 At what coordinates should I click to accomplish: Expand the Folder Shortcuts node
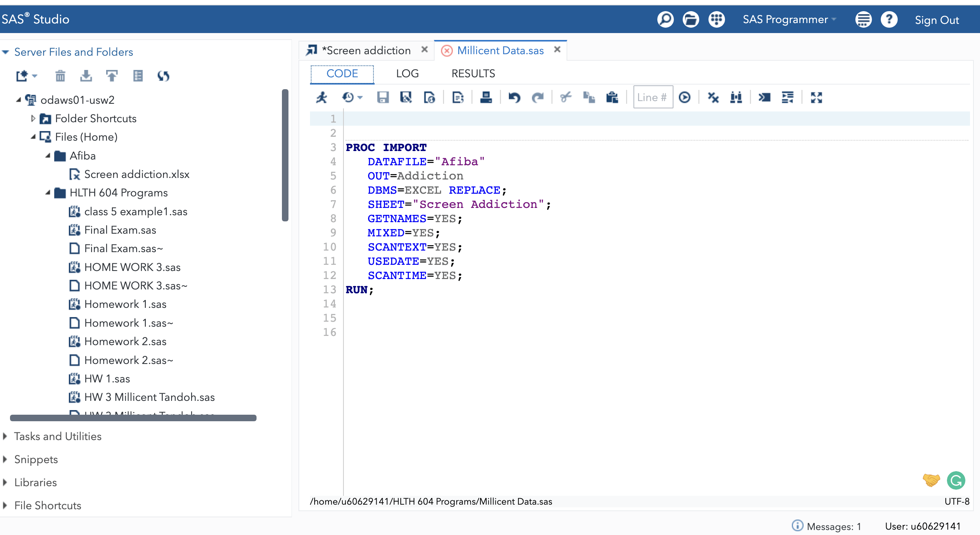(x=33, y=118)
